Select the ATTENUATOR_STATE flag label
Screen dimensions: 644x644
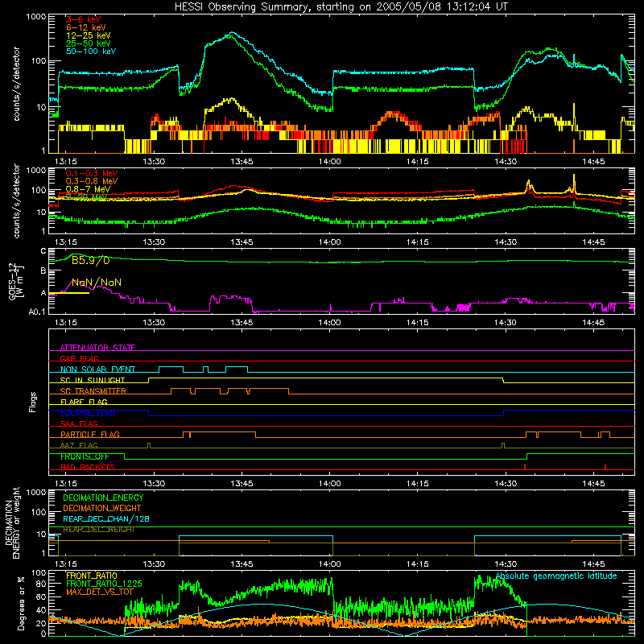97,348
